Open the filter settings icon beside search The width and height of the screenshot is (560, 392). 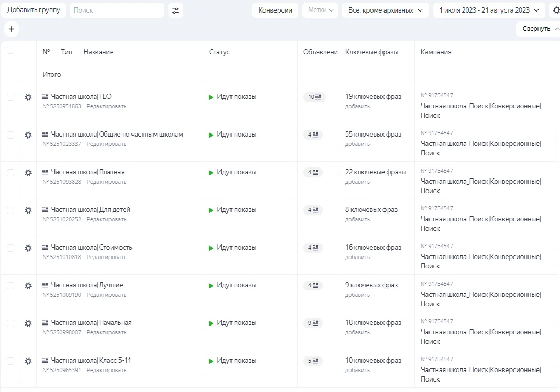click(x=175, y=10)
